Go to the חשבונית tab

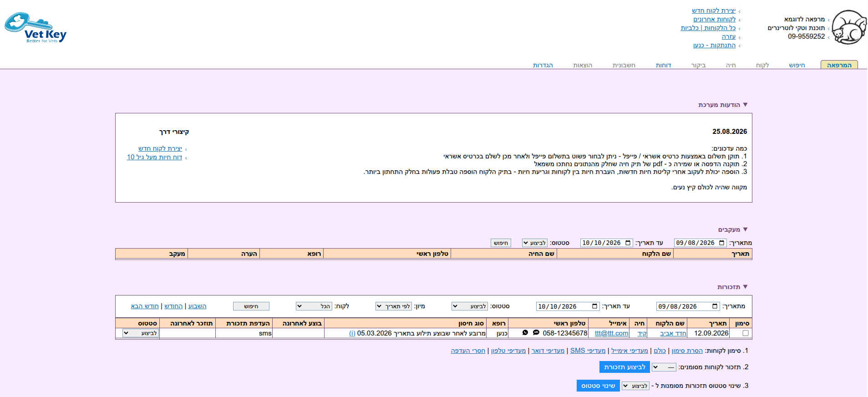click(624, 65)
